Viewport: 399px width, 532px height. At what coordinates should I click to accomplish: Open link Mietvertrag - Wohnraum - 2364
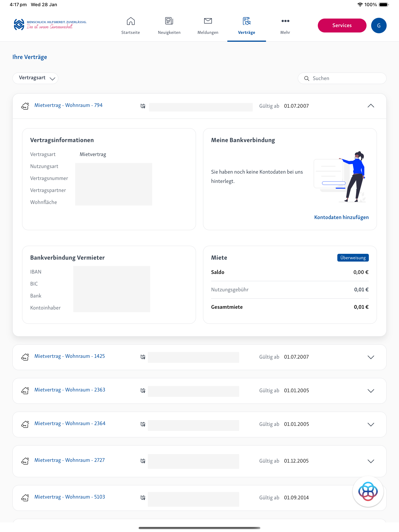click(x=70, y=424)
